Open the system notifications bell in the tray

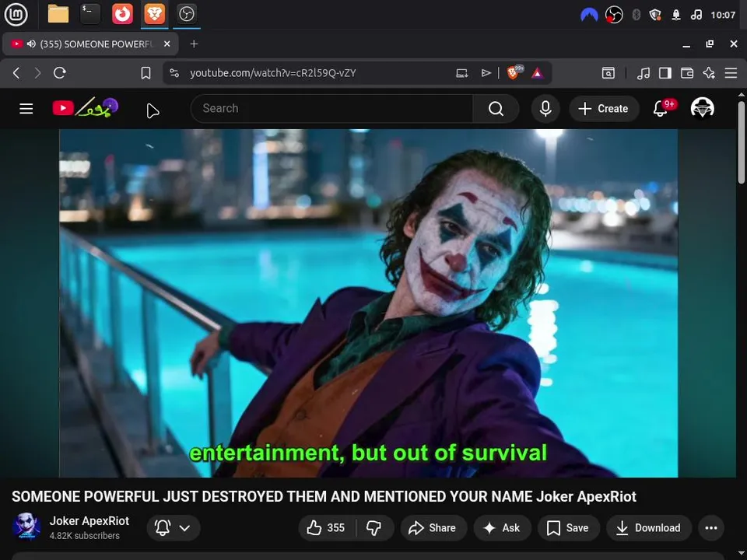pos(676,16)
